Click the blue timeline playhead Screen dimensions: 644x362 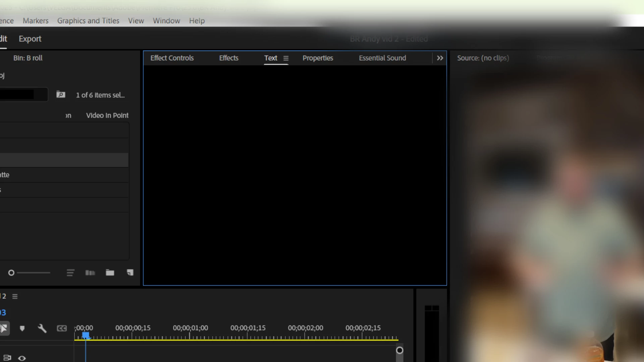[x=86, y=335]
